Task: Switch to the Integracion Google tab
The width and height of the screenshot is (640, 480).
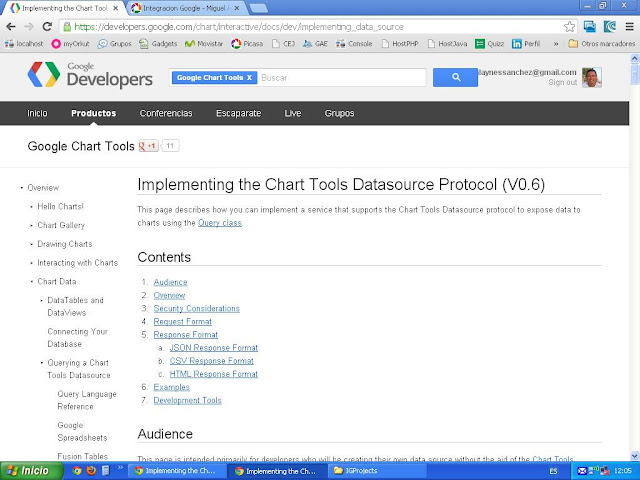Action: click(187, 8)
